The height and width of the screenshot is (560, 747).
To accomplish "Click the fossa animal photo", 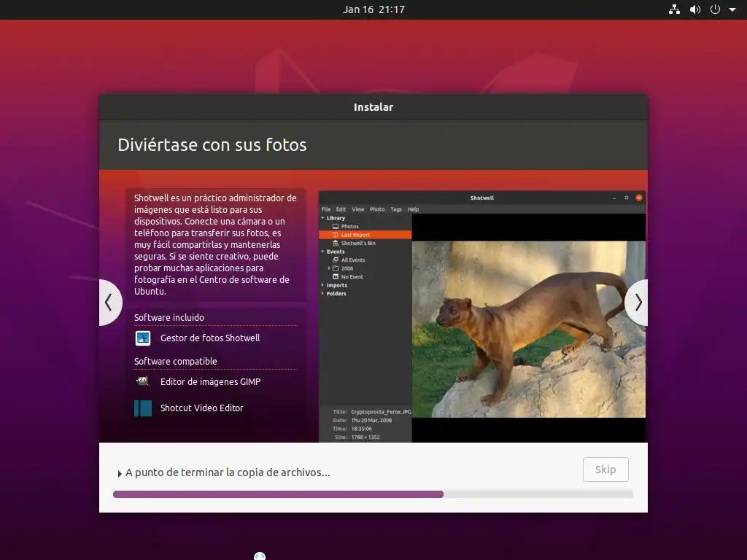I will point(529,329).
